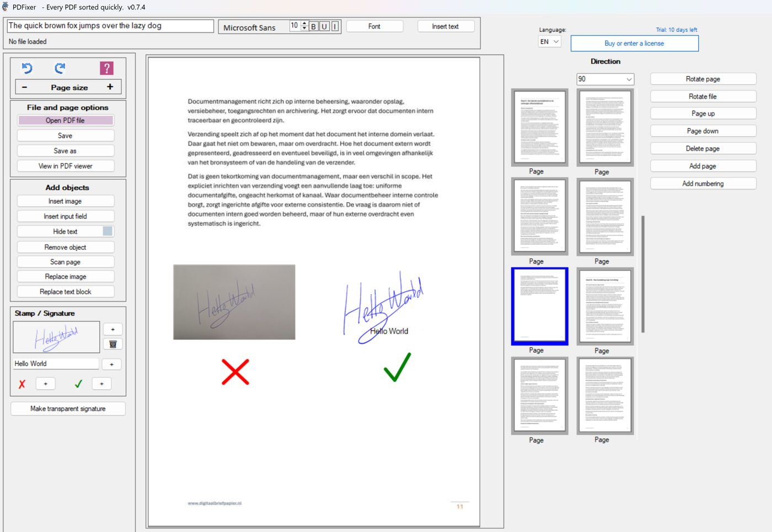
Task: Click the Hello World stamp text field
Action: click(x=56, y=364)
